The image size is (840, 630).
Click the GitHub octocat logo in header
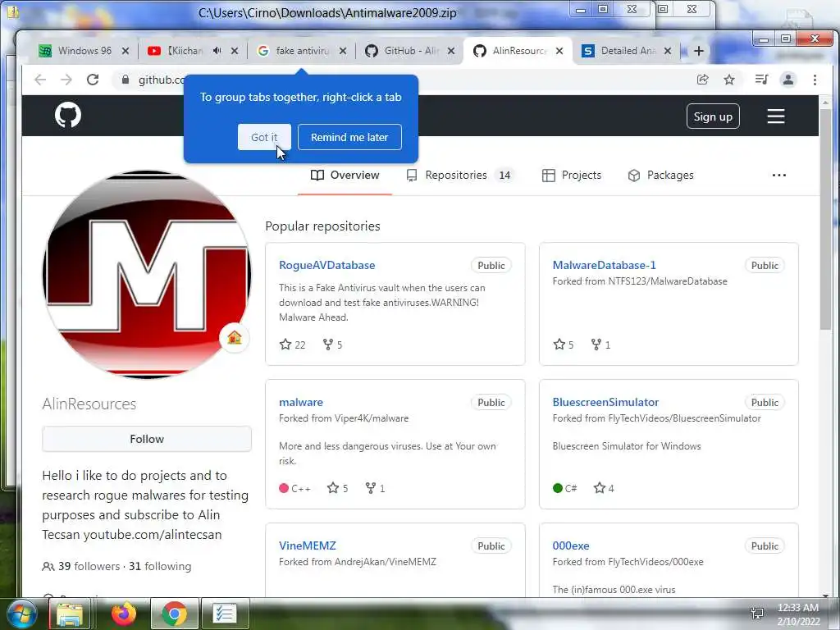pyautogui.click(x=68, y=115)
